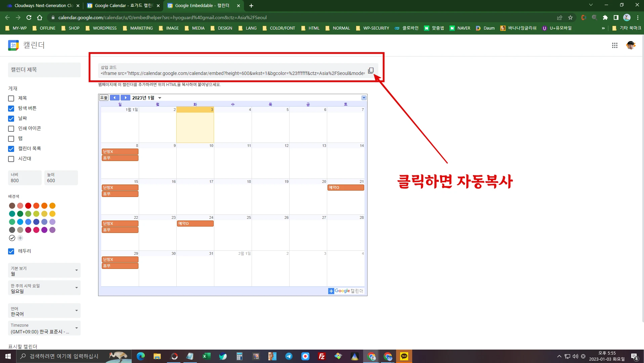644x363 pixels.
Task: Go to browser home page
Action: point(40,17)
